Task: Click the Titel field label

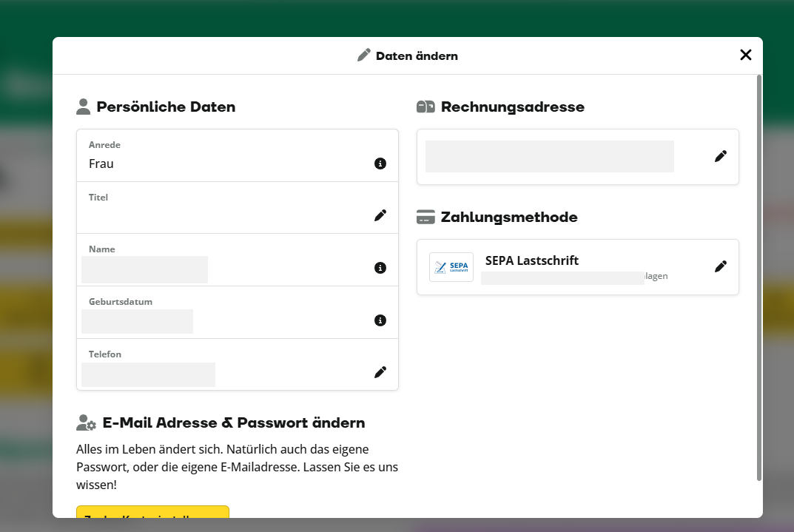Action: [98, 198]
